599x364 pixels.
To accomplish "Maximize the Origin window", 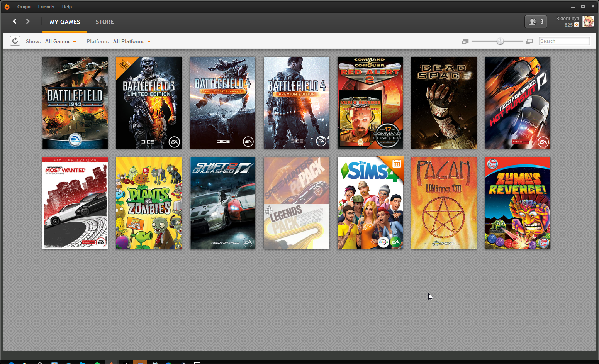I will (583, 7).
